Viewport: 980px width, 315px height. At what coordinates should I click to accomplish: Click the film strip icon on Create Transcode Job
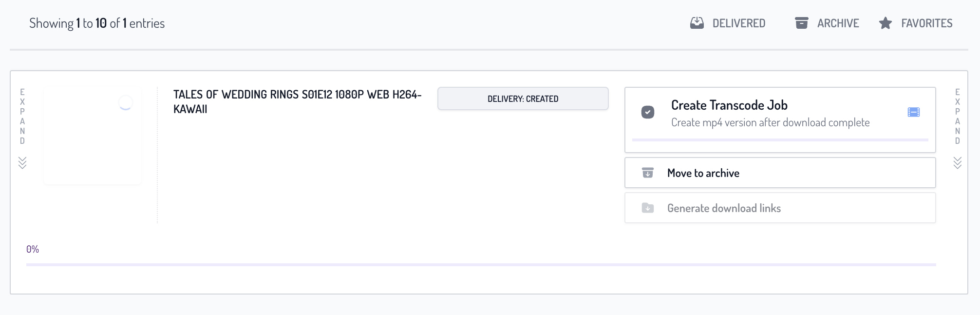click(914, 112)
